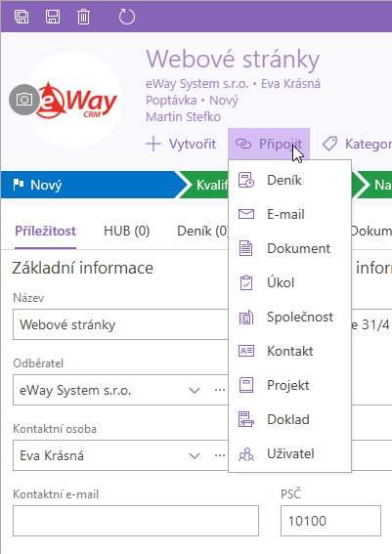Expand the Kontaktní osoba dropdown arrow
The width and height of the screenshot is (392, 554).
195,455
